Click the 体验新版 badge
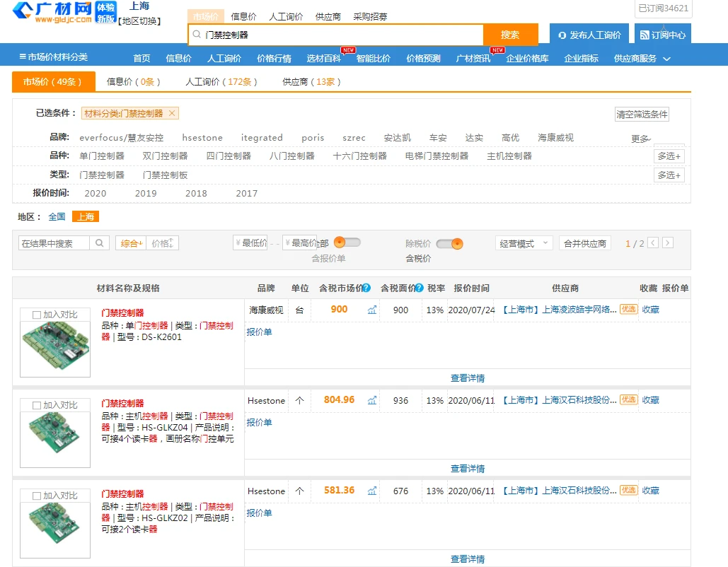728x567 pixels. (105, 13)
